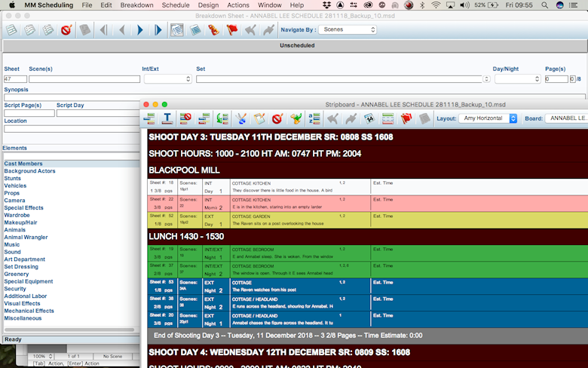Open the Int/Ext dropdown
588x368 pixels.
pyautogui.click(x=168, y=79)
